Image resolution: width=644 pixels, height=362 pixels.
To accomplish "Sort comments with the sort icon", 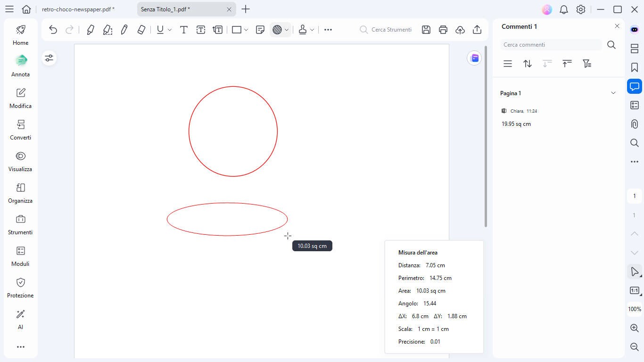I will click(x=528, y=64).
